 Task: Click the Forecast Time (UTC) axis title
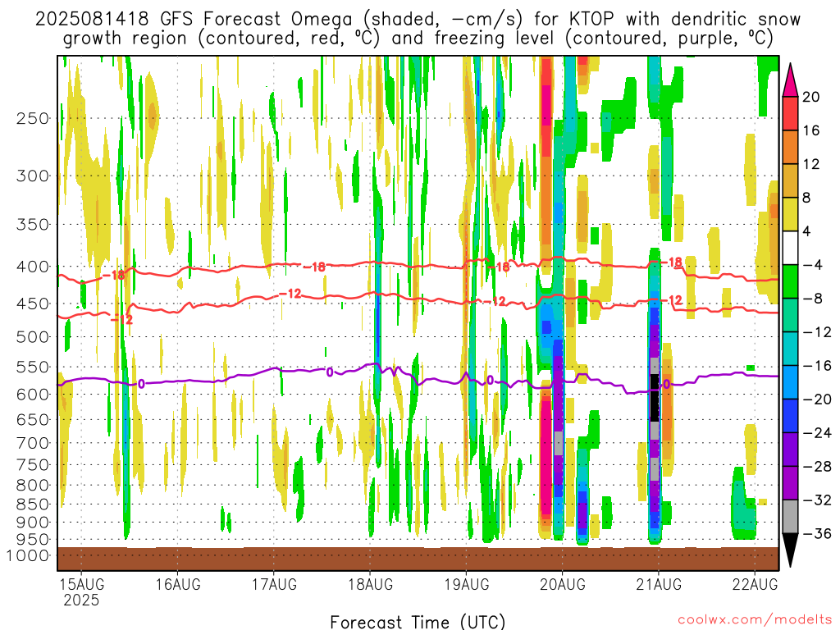(x=418, y=622)
